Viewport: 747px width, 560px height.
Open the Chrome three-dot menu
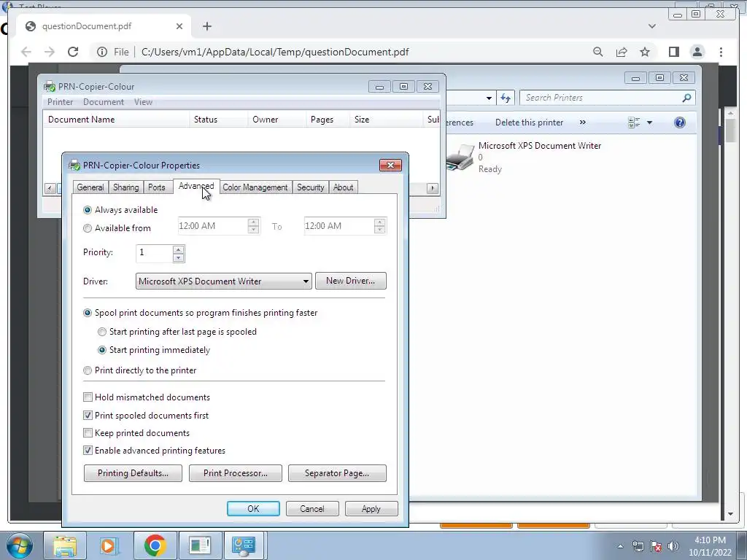tap(721, 52)
